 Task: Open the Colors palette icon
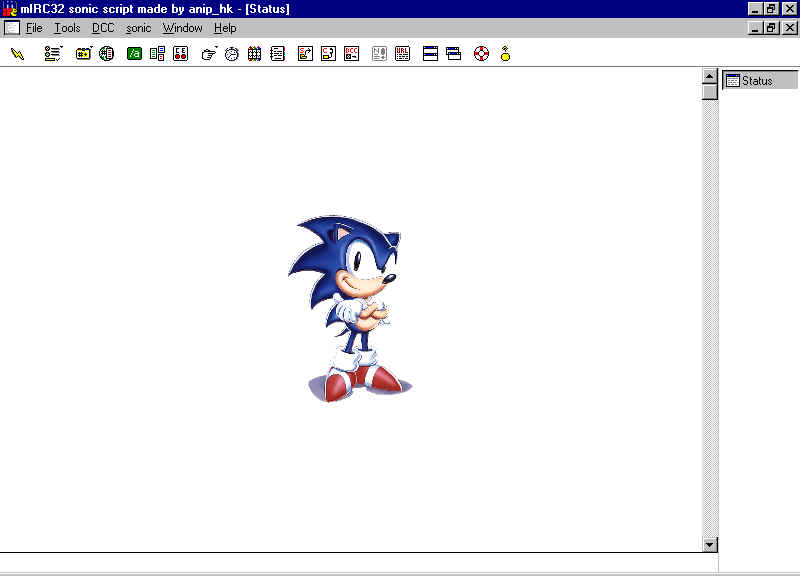pyautogui.click(x=255, y=54)
